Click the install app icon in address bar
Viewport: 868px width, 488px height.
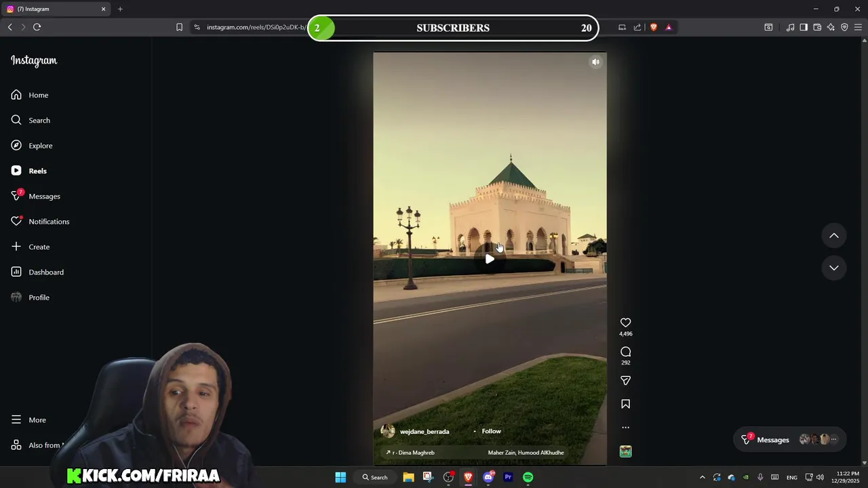point(622,27)
